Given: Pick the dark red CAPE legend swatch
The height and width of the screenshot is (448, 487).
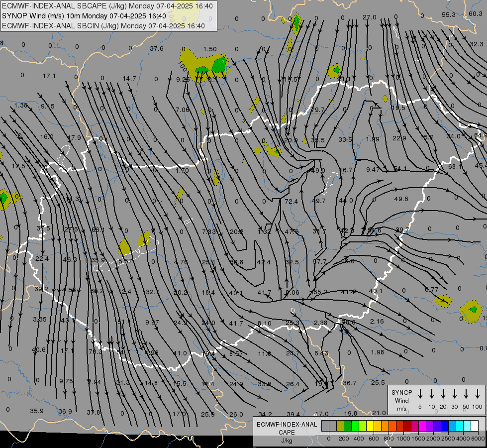Looking at the screenshot, I should (407, 426).
